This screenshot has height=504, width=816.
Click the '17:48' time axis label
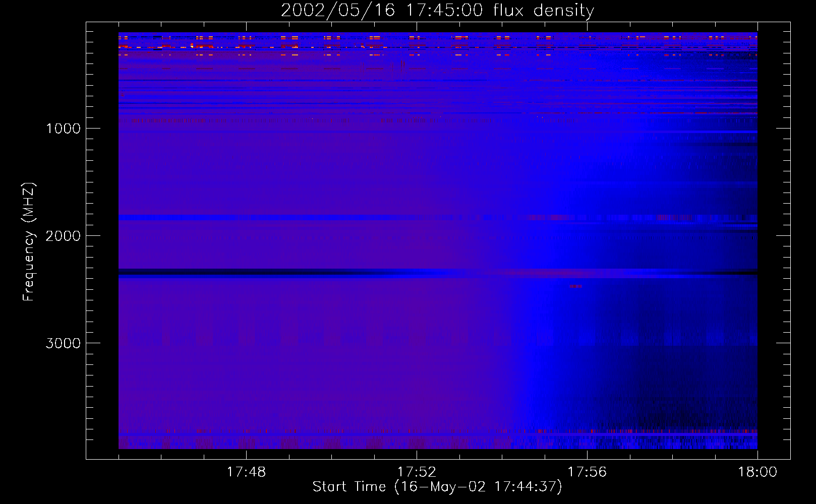click(246, 472)
